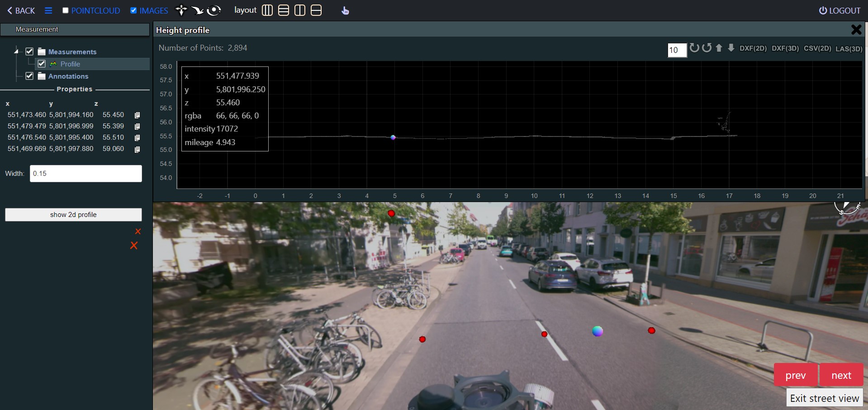This screenshot has width=868, height=410.
Task: Select the eye orbit-view control
Action: (213, 10)
